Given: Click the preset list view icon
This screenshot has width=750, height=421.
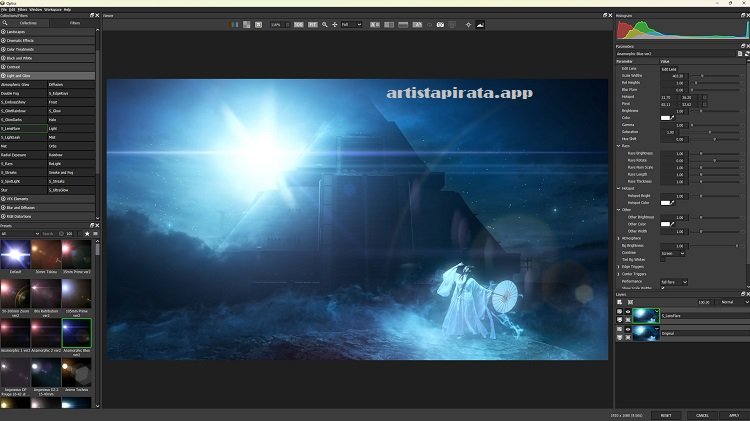Looking at the screenshot, I should click(x=95, y=233).
